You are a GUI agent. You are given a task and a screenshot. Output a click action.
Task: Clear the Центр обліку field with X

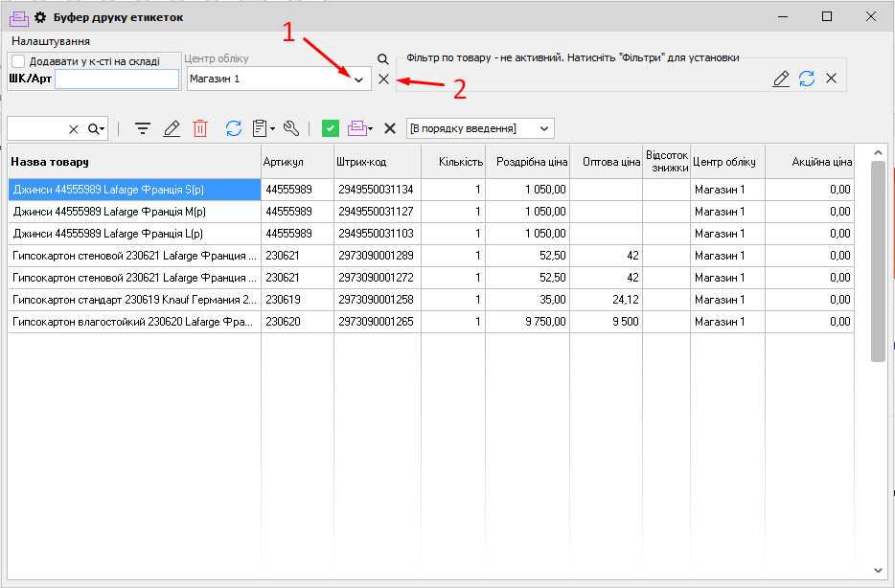point(383,79)
